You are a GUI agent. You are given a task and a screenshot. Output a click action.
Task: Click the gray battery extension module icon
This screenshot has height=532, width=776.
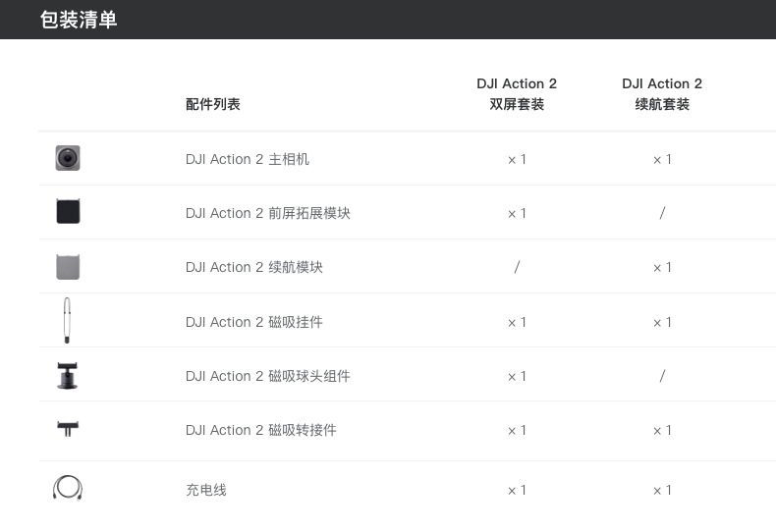click(x=68, y=266)
